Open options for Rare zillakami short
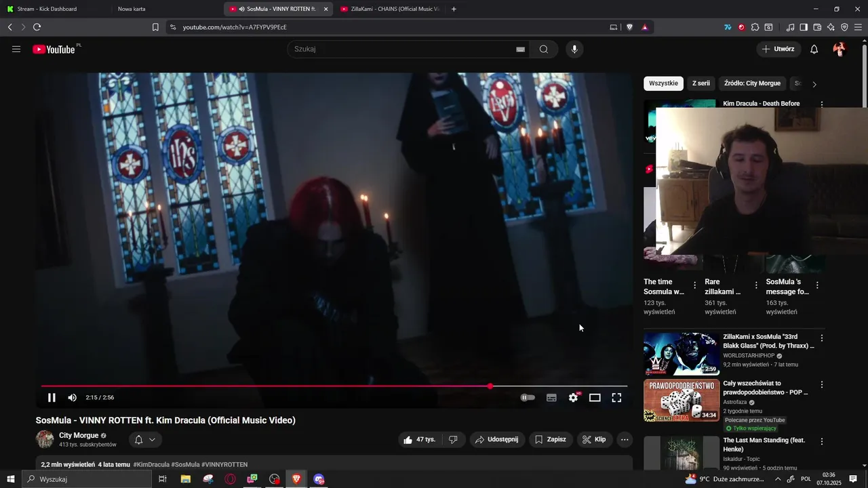 point(756,285)
